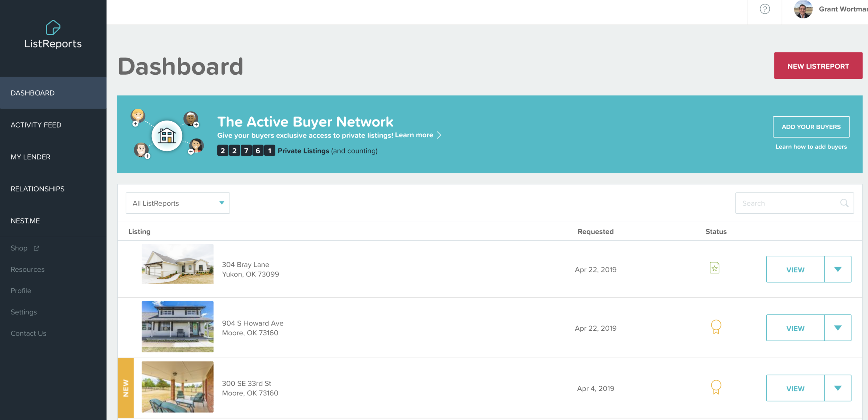
Task: Click the Apr 4, 2019 requested date
Action: coord(595,388)
